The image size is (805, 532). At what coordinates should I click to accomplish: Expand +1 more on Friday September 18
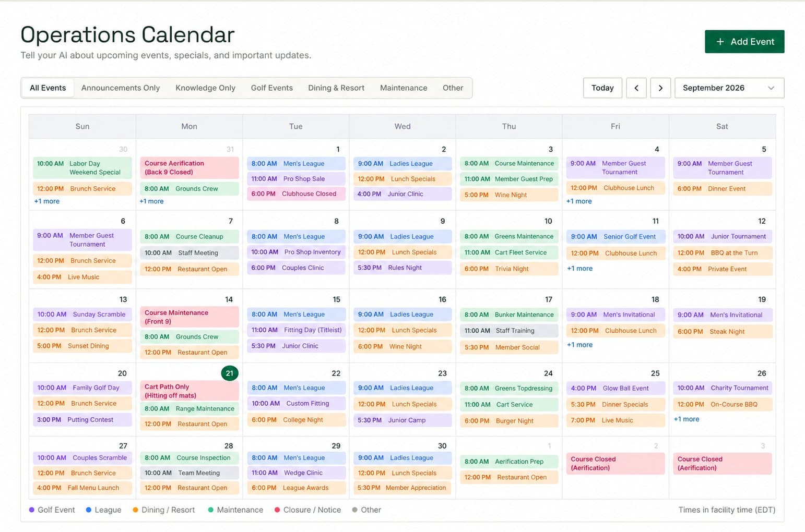579,345
